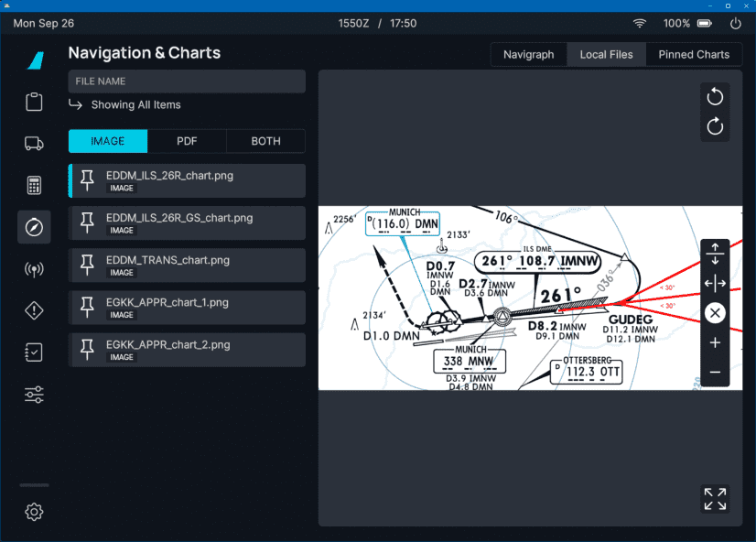Zoom in on the chart
The height and width of the screenshot is (542, 756).
(715, 343)
